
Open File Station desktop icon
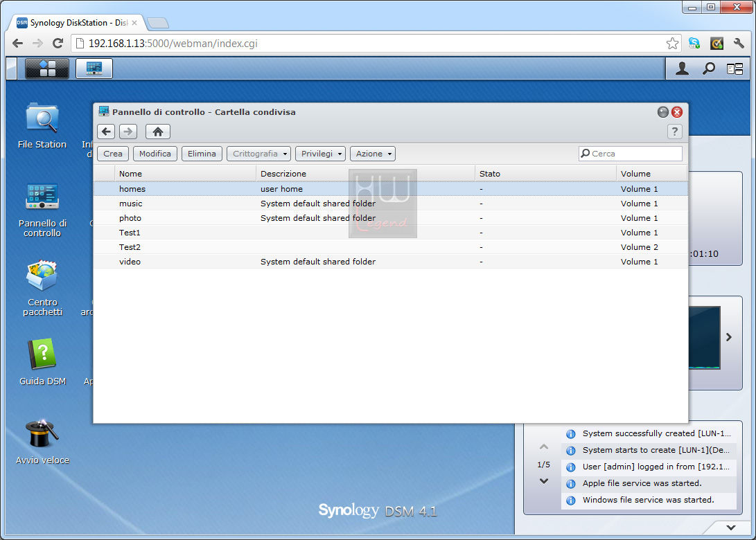click(x=42, y=126)
